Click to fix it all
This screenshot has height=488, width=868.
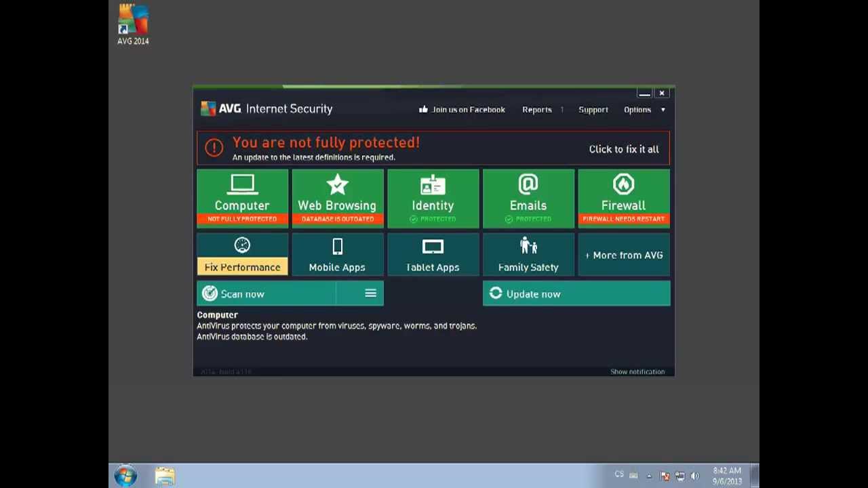click(x=624, y=149)
